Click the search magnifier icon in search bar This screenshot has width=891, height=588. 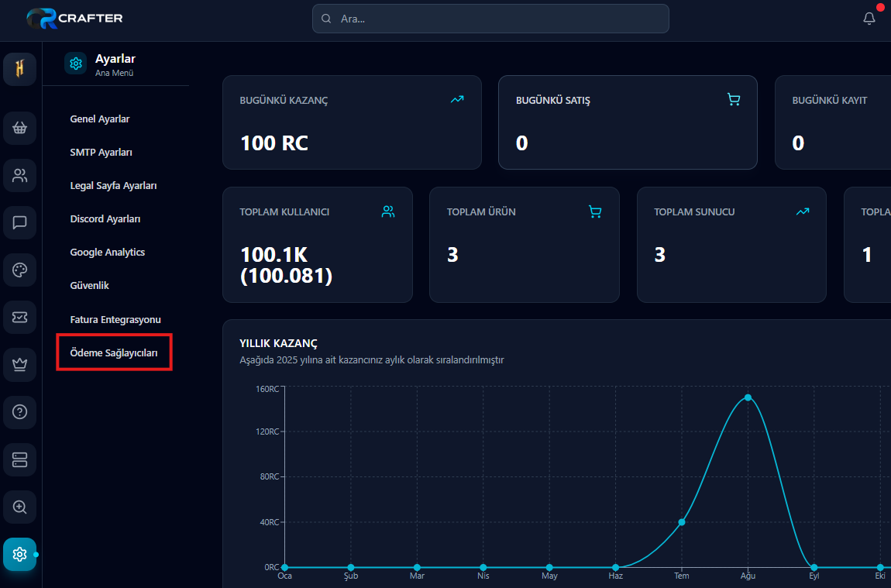point(326,19)
